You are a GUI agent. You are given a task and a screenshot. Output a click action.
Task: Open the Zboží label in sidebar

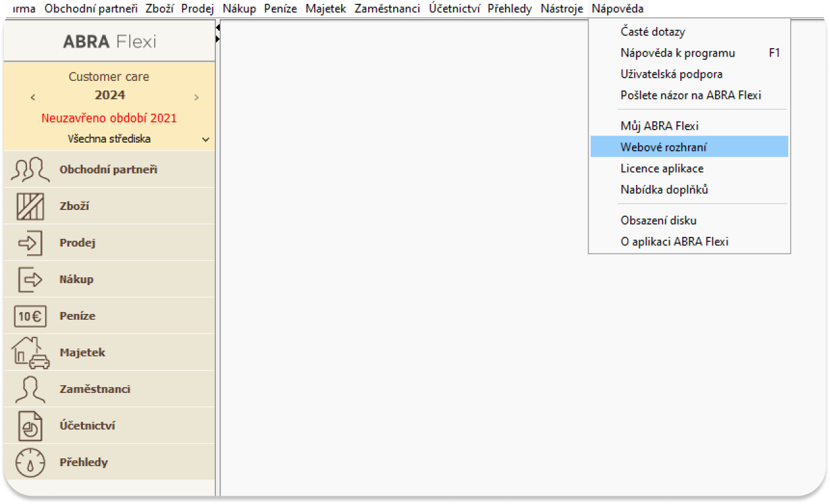pyautogui.click(x=74, y=207)
